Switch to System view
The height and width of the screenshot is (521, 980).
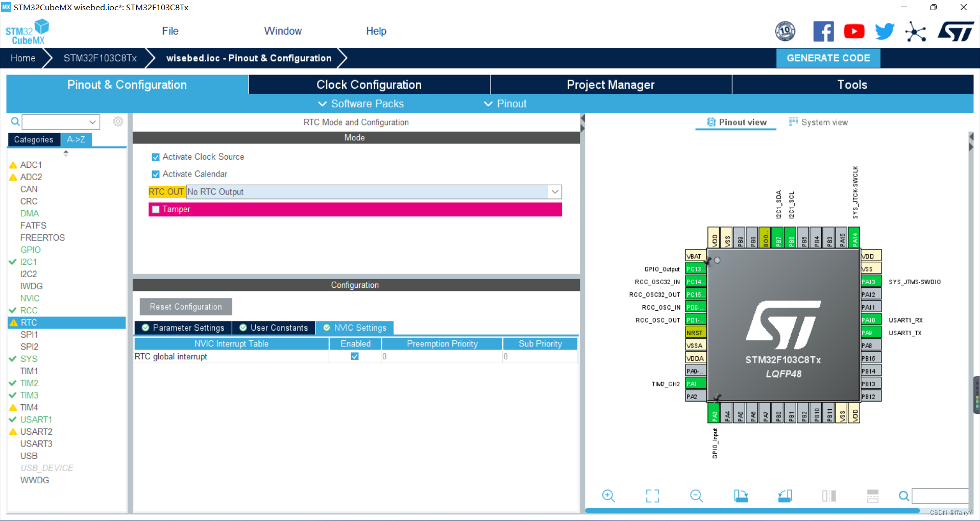coord(818,122)
